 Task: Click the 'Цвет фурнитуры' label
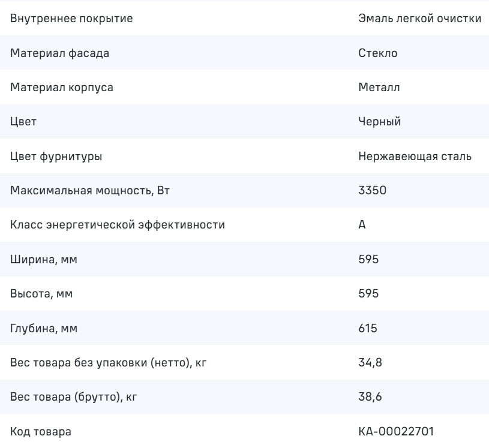tap(56, 157)
